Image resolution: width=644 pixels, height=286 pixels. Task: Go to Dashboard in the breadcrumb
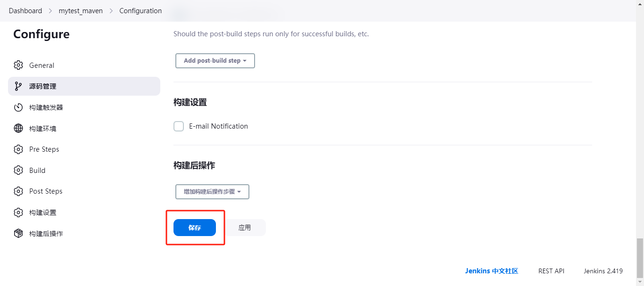coord(25,11)
